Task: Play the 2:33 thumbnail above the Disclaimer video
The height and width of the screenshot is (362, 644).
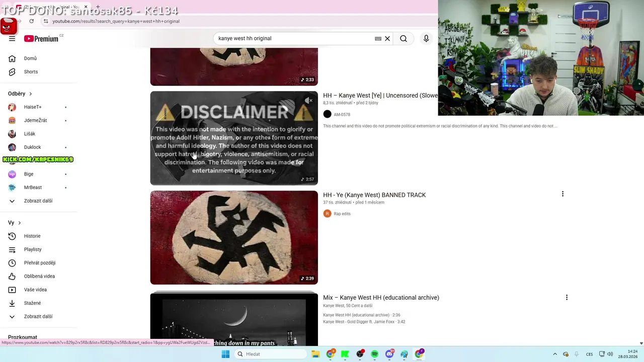Action: (234, 66)
